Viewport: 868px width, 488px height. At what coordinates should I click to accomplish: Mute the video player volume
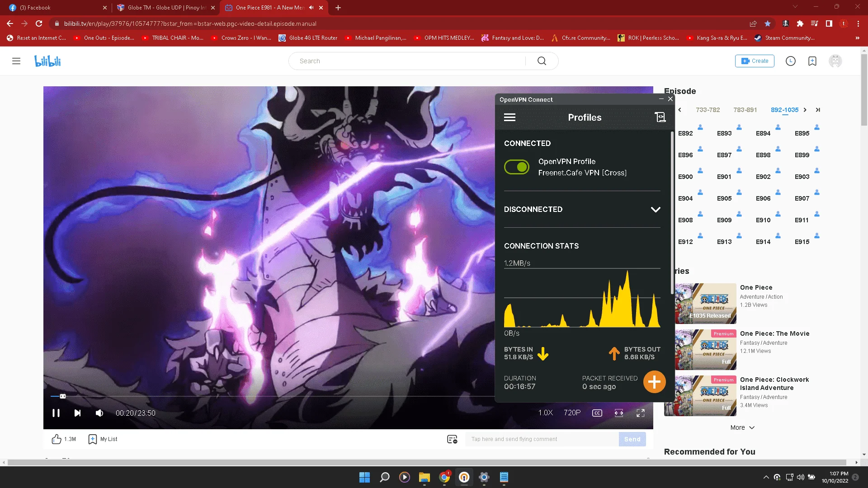coord(99,413)
